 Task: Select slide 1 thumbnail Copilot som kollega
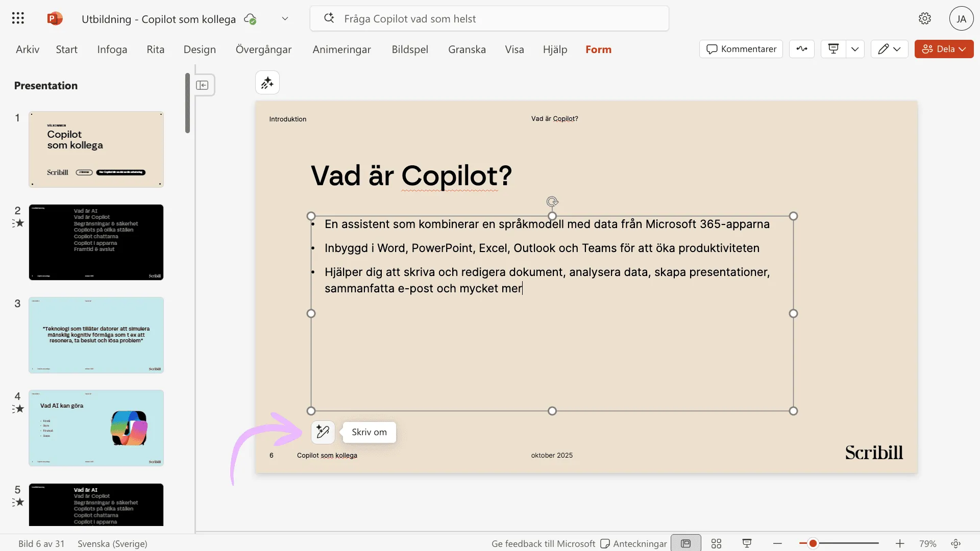(96, 149)
